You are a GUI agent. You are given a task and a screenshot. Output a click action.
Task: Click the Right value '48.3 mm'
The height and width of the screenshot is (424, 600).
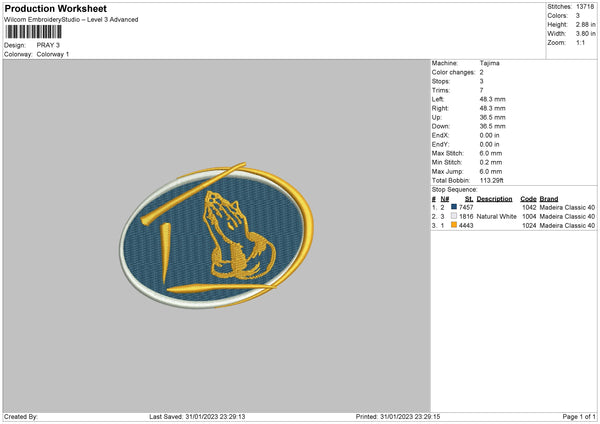tap(492, 108)
